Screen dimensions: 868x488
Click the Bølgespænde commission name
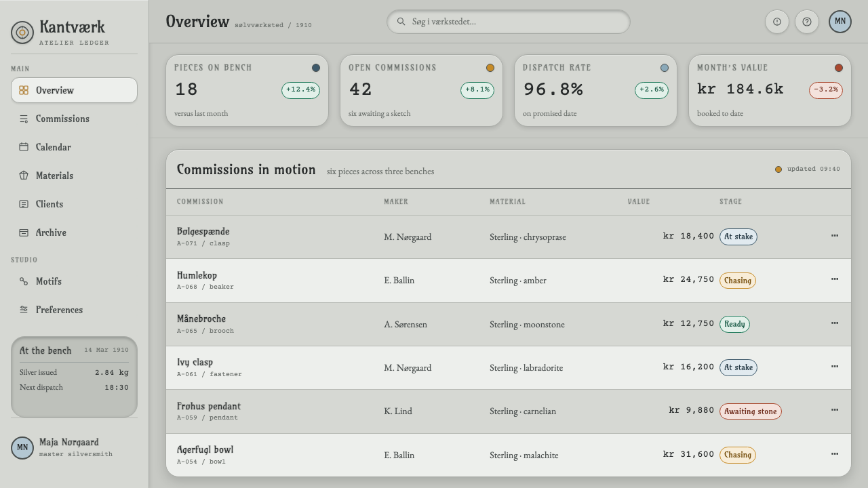point(203,232)
